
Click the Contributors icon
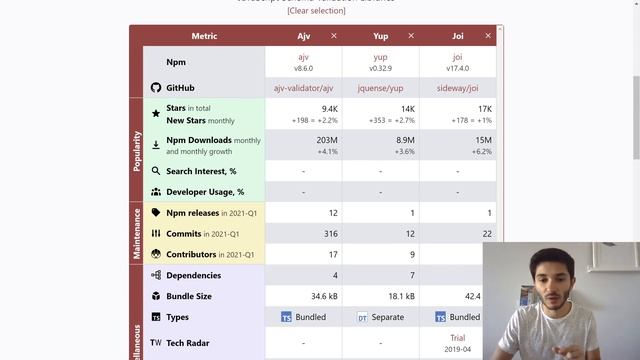tap(156, 254)
